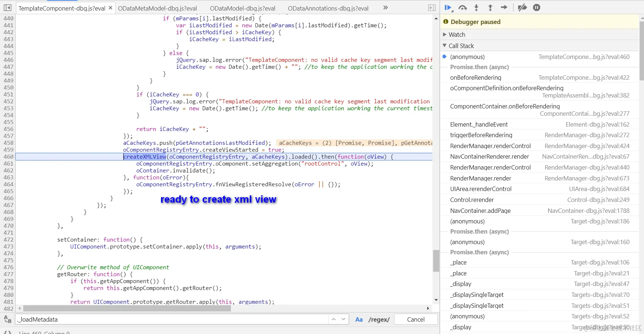Screen dimensions: 644x334
Task: Toggle the /regex/ search option
Action: (379, 319)
